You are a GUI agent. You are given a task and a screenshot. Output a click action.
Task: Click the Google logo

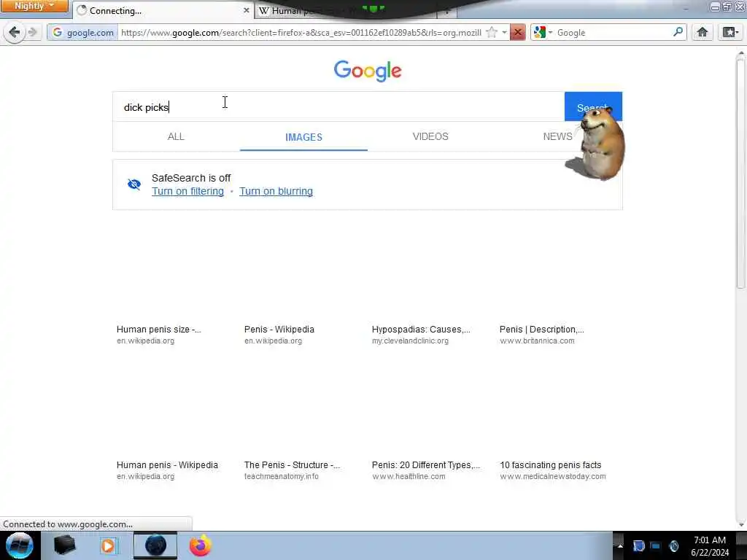click(368, 71)
